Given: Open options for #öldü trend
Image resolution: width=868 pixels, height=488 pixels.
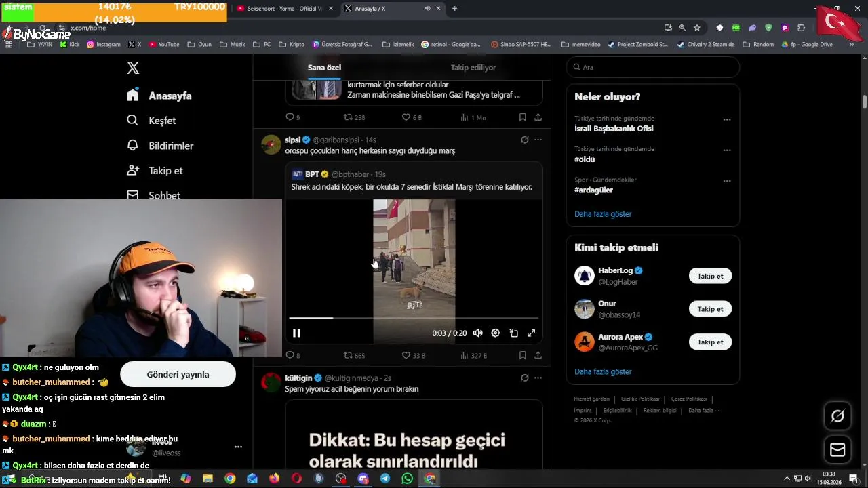Looking at the screenshot, I should pos(727,150).
